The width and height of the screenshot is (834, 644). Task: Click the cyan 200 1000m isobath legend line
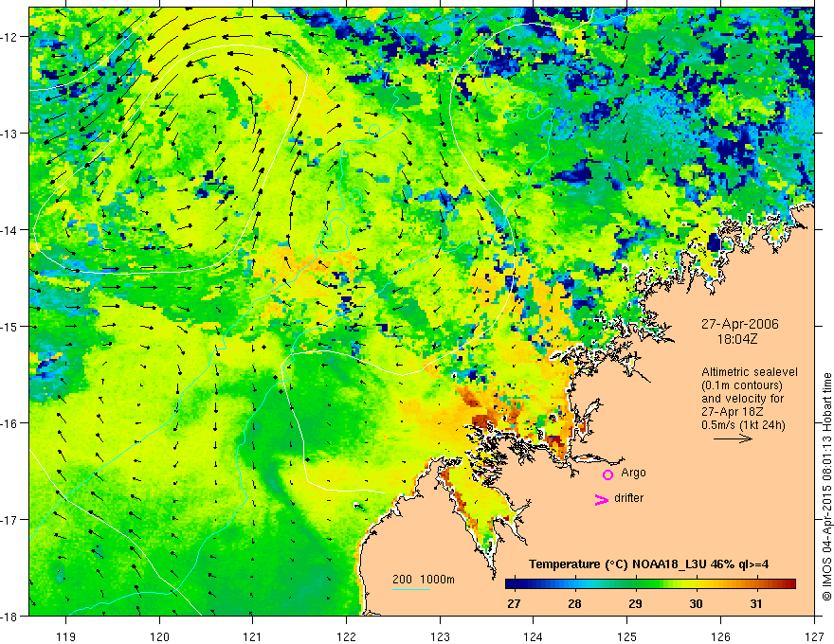[x=411, y=589]
